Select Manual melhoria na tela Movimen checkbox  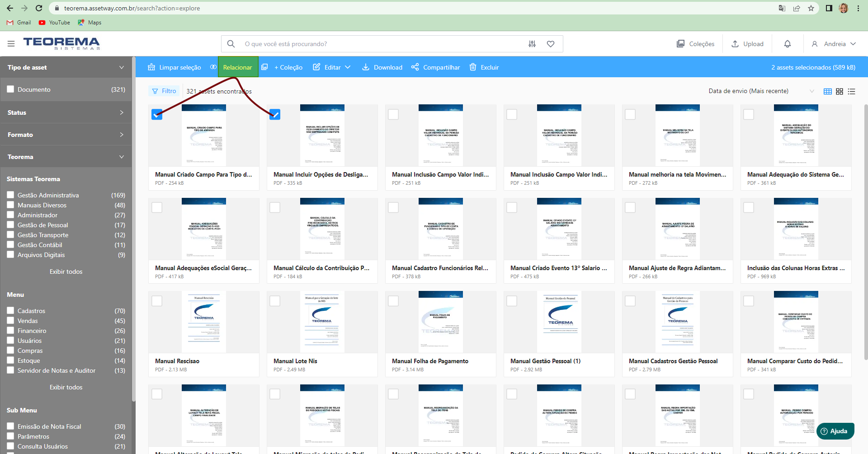(x=630, y=114)
